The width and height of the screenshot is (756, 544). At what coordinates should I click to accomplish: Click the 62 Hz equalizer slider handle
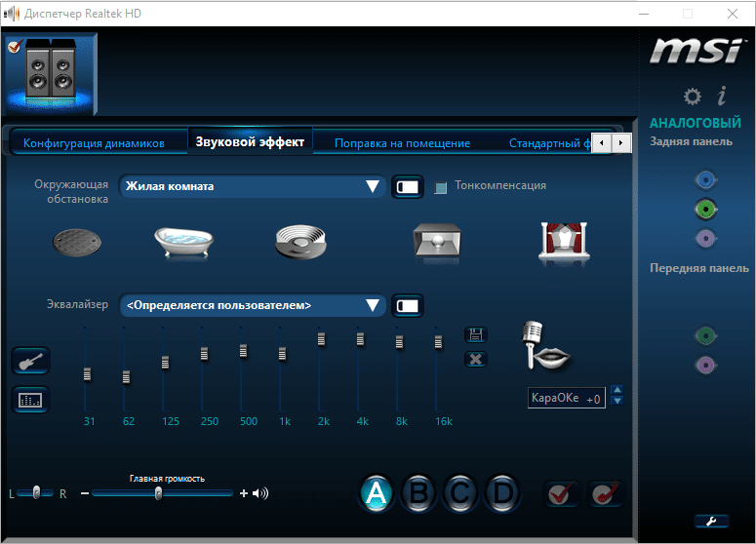click(126, 377)
